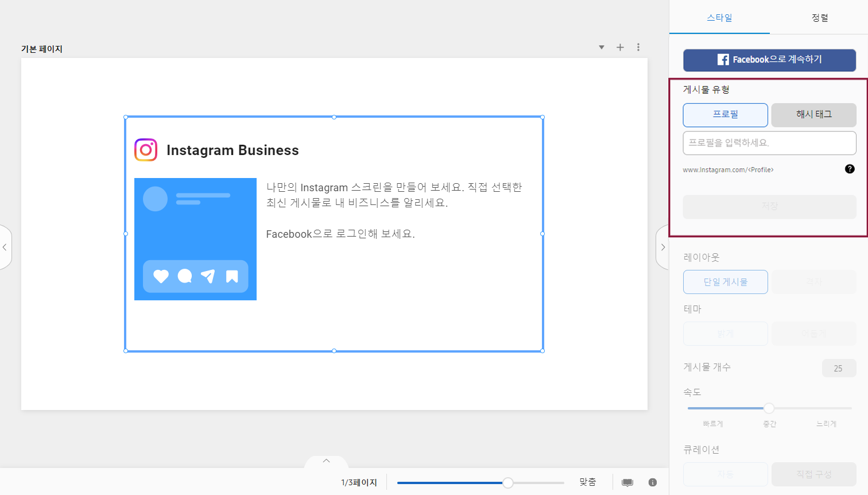
Task: Click the Facebook으로 계속하기 button
Action: coord(769,60)
